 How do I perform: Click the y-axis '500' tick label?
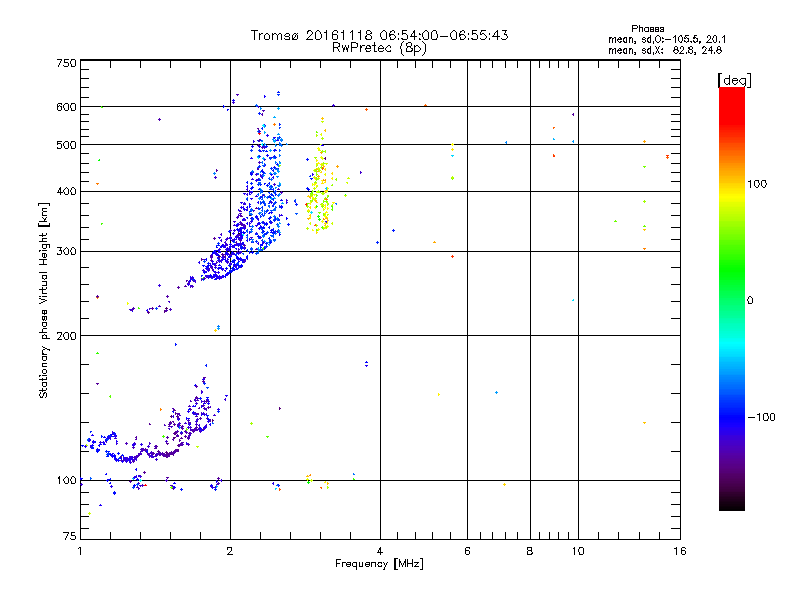click(x=66, y=145)
